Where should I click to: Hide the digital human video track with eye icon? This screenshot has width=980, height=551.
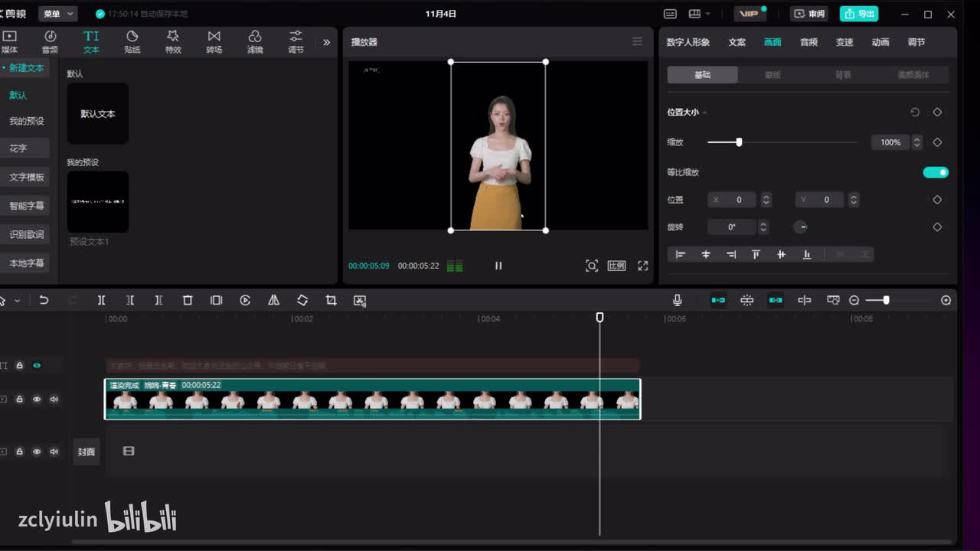(37, 399)
